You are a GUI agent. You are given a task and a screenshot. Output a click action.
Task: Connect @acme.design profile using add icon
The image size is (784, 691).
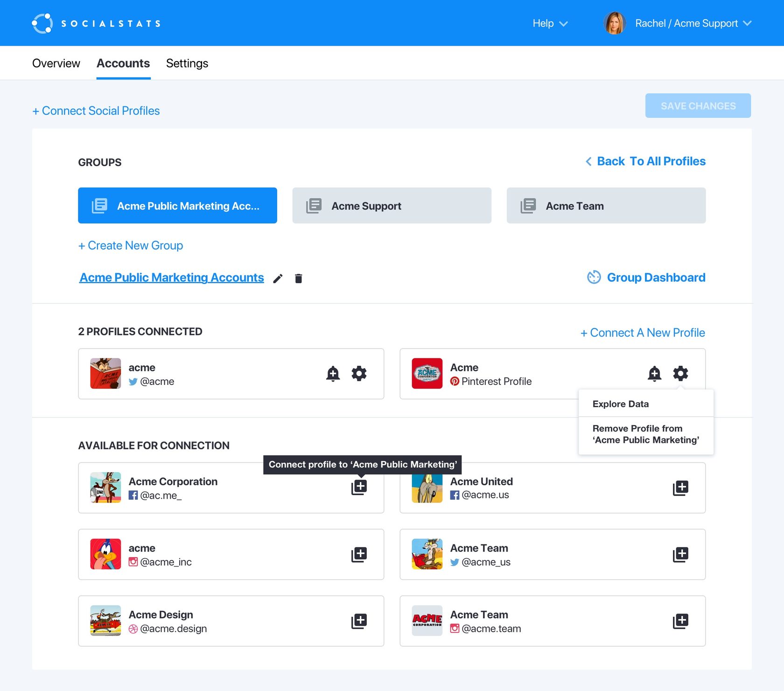coord(359,621)
